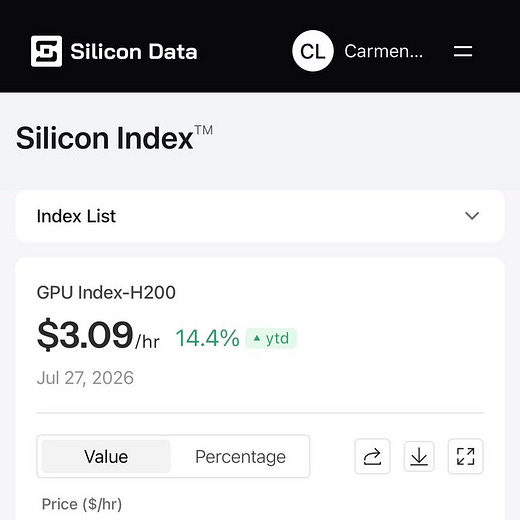Download the chart data

(x=419, y=456)
